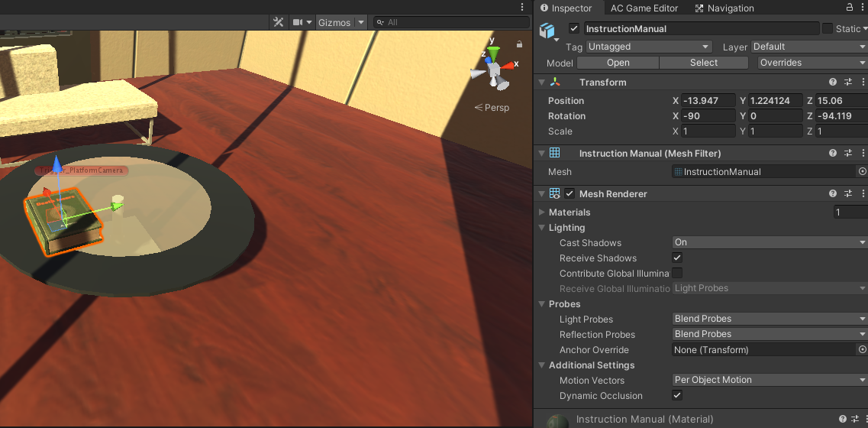Click the Mesh object picker circle
This screenshot has height=428, width=868.
[x=862, y=172]
